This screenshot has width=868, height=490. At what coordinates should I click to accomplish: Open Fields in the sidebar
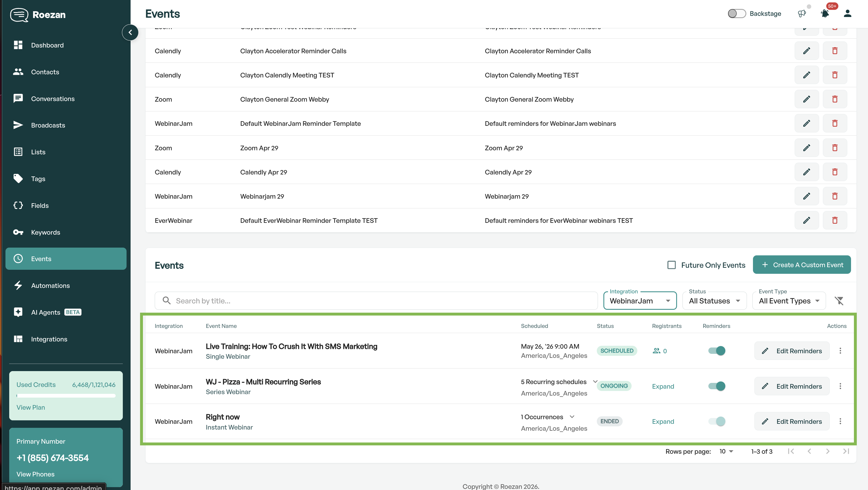tap(66, 205)
